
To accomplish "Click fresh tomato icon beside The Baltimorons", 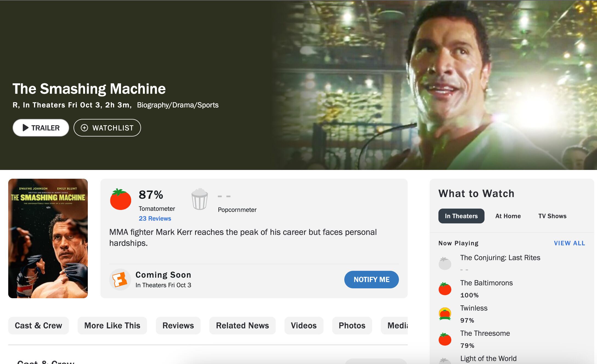I will point(445,289).
